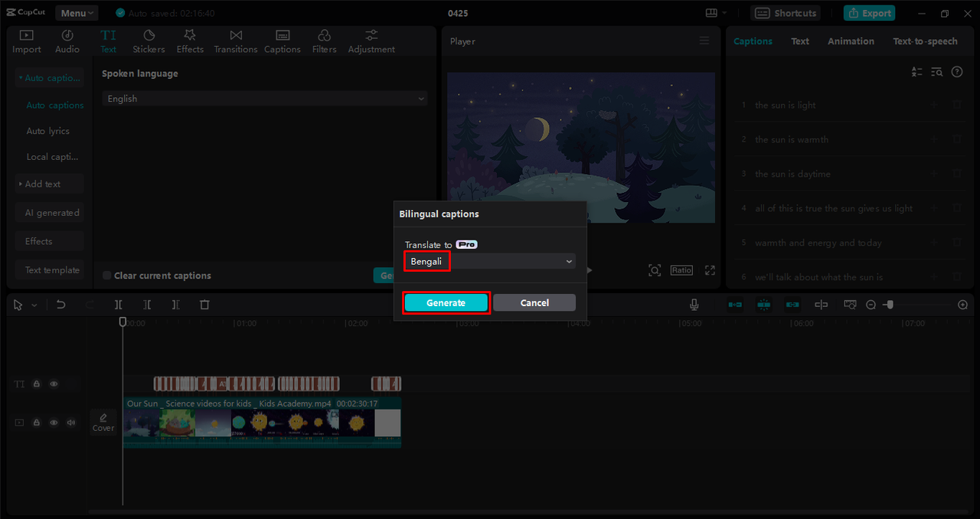Click the Export button

869,13
